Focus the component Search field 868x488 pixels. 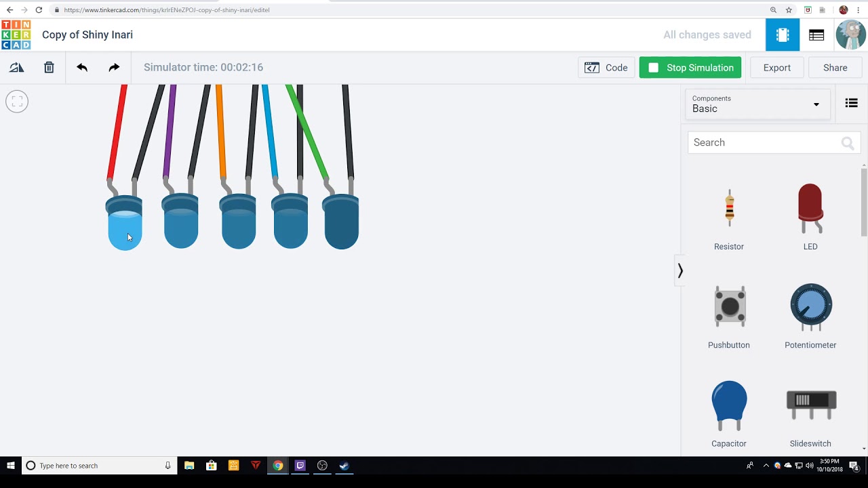coord(774,143)
